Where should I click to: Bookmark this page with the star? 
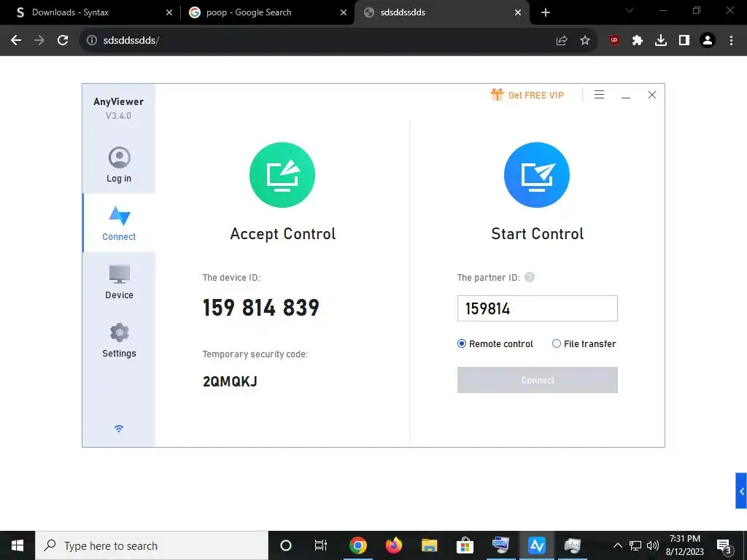point(585,41)
